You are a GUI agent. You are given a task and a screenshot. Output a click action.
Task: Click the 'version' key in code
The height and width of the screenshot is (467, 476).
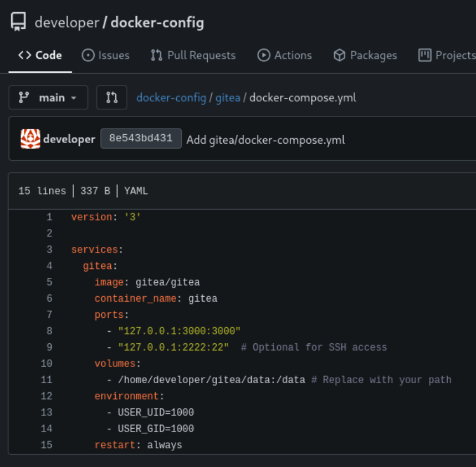(91, 217)
